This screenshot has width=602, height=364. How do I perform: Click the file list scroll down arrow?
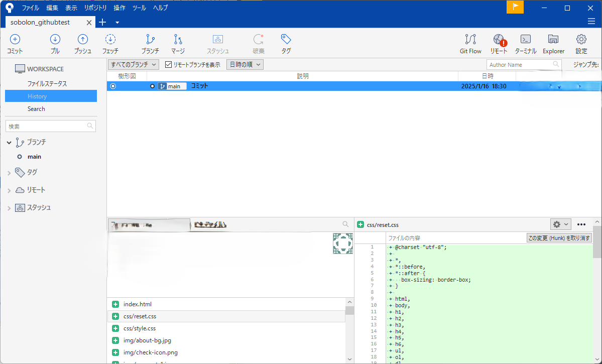coord(349,359)
